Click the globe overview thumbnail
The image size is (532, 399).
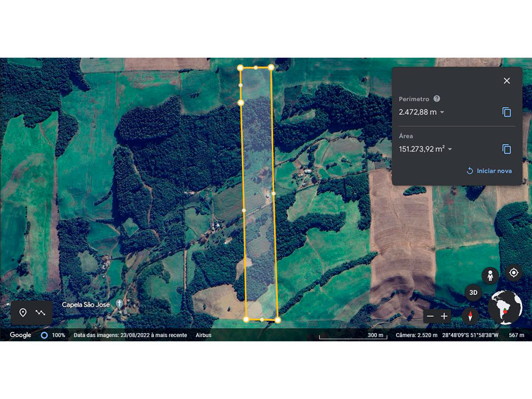coord(505,308)
